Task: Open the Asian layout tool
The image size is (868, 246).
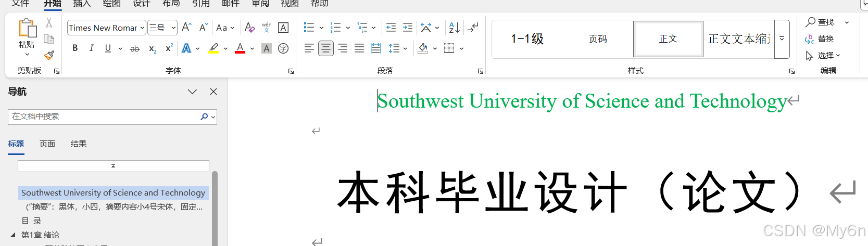Action: point(426,27)
